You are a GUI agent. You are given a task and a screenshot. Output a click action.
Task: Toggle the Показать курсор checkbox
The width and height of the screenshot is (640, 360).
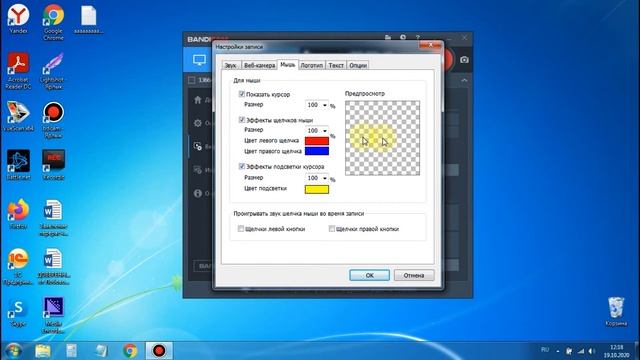click(242, 94)
